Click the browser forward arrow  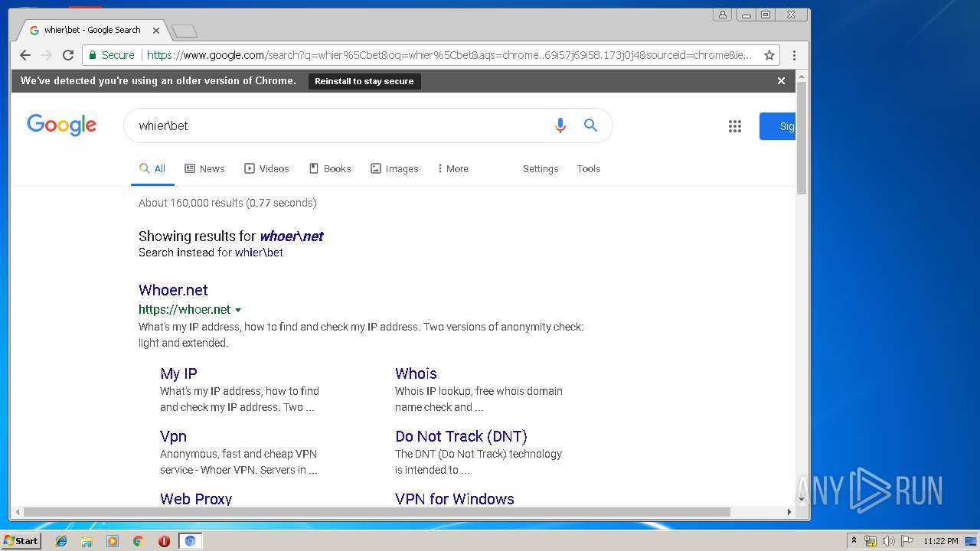pyautogui.click(x=47, y=55)
